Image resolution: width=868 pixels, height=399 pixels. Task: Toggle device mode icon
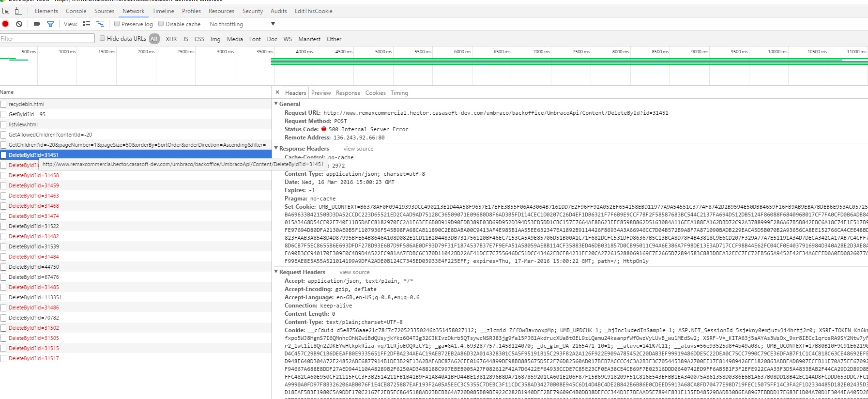pyautogui.click(x=18, y=11)
